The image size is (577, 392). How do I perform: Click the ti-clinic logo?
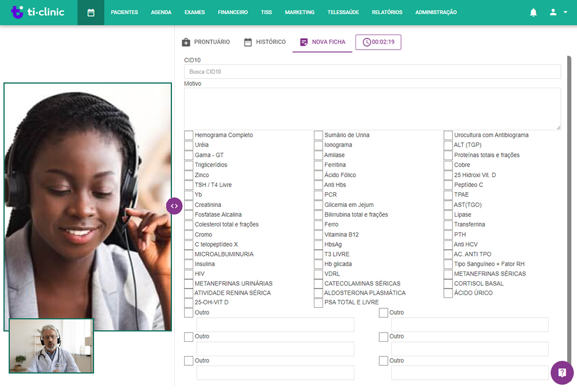point(38,12)
